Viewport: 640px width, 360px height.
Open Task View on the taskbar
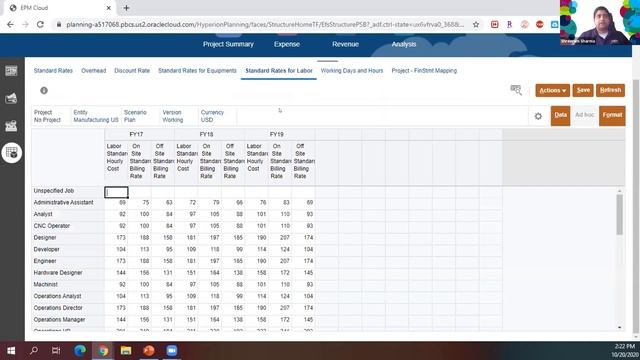click(56, 351)
